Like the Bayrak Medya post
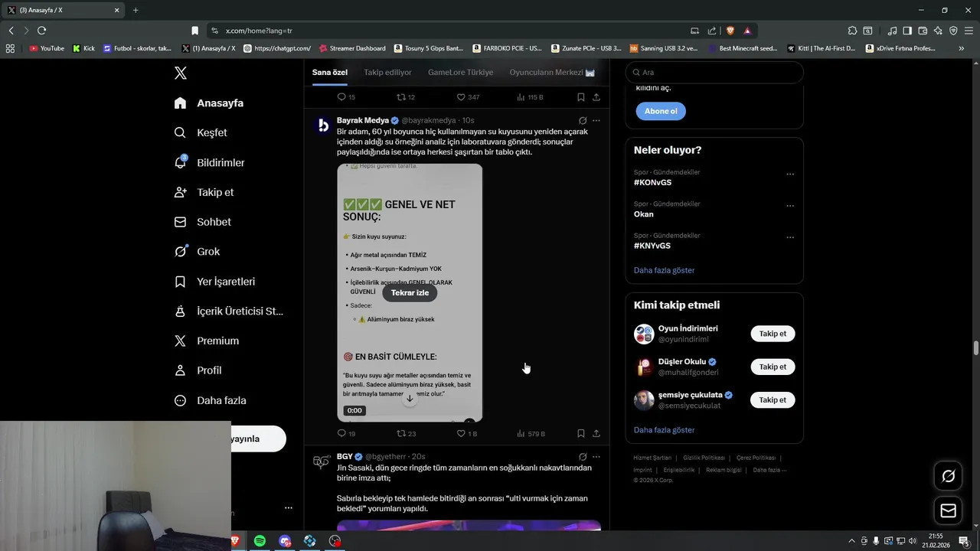This screenshot has width=980, height=551. (x=466, y=433)
